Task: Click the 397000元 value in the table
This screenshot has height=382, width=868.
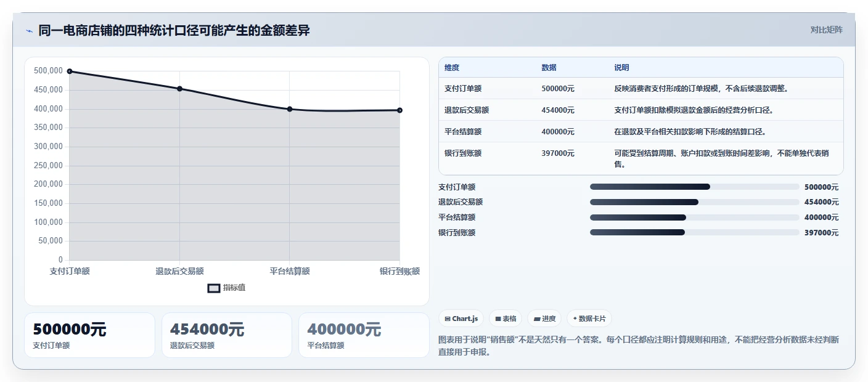Action: [558, 153]
